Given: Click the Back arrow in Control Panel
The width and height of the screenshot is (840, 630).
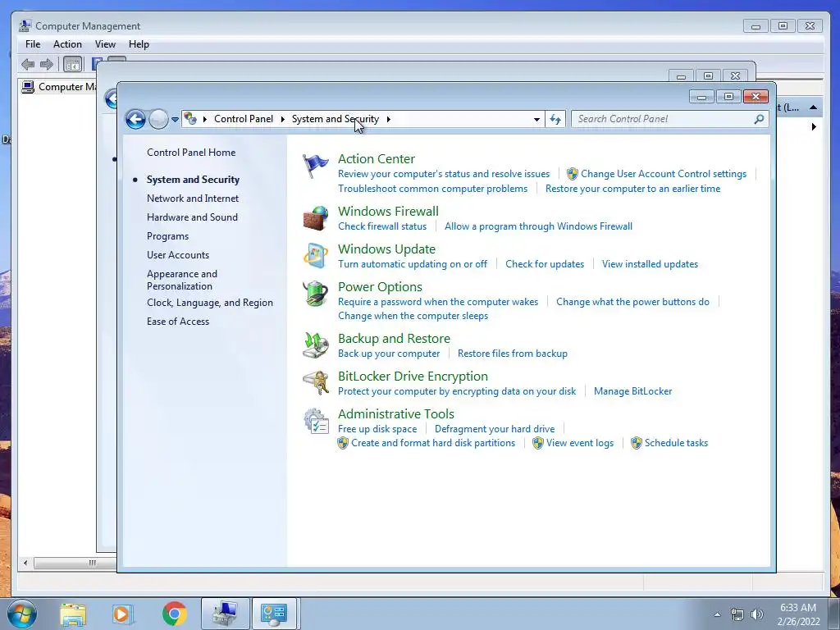Looking at the screenshot, I should [x=135, y=119].
